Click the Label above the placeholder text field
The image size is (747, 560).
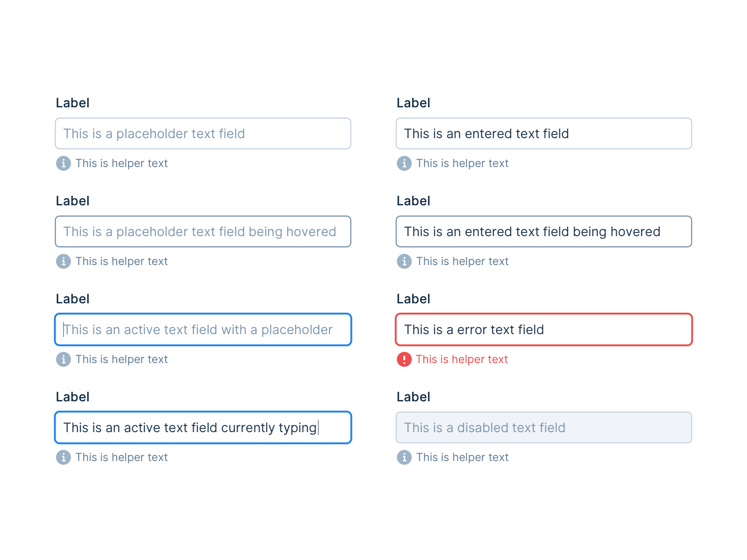pos(72,103)
